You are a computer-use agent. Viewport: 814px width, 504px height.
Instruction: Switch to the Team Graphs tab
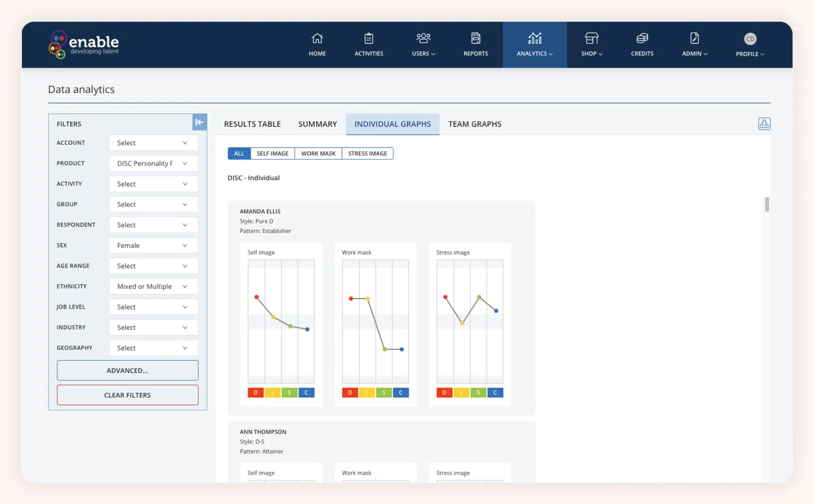(475, 124)
